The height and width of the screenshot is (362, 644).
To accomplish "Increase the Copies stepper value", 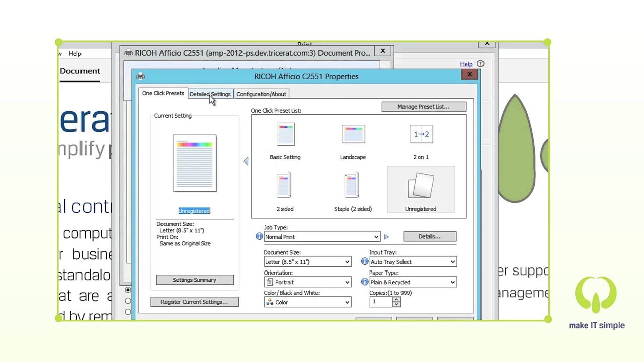I will (x=396, y=299).
